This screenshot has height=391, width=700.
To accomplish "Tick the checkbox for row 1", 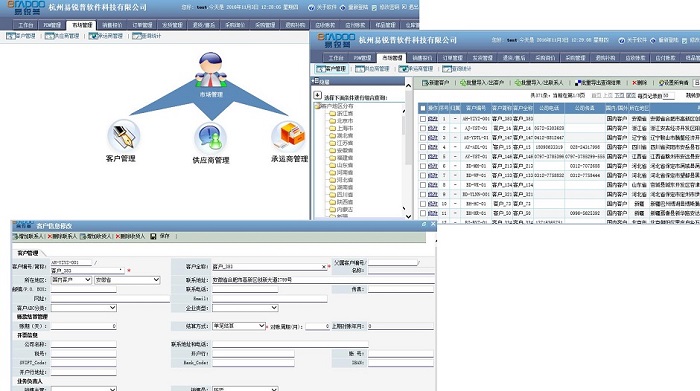I will coord(422,119).
